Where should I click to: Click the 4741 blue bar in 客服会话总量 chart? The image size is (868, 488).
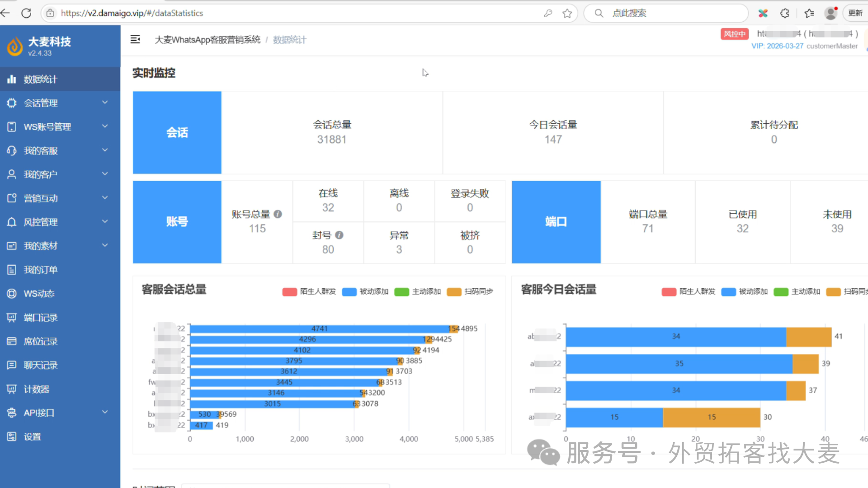tap(319, 328)
